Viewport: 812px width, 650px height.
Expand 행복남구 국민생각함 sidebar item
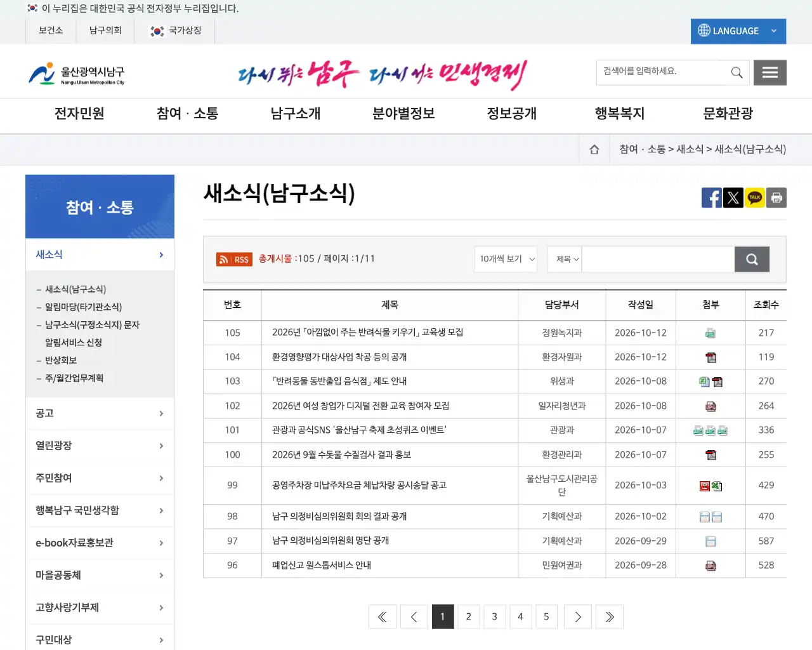click(x=100, y=510)
